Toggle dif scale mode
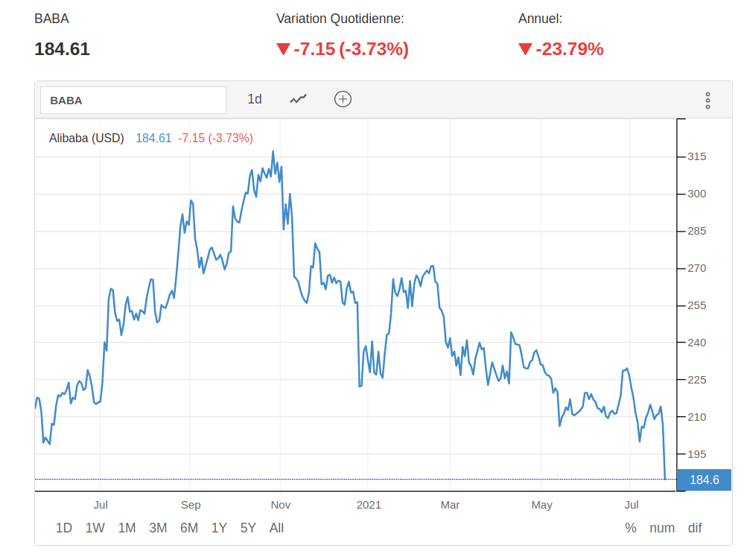Screen dimensions: 744x560 tap(695, 528)
